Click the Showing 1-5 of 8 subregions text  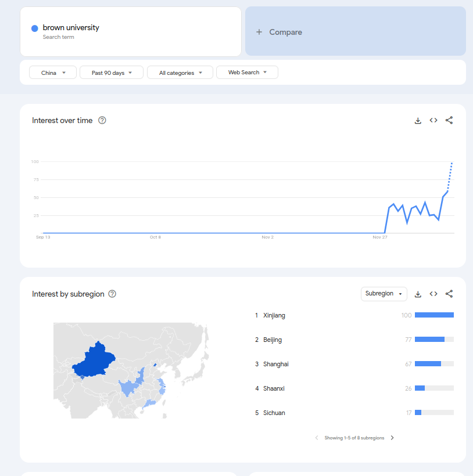(x=354, y=438)
